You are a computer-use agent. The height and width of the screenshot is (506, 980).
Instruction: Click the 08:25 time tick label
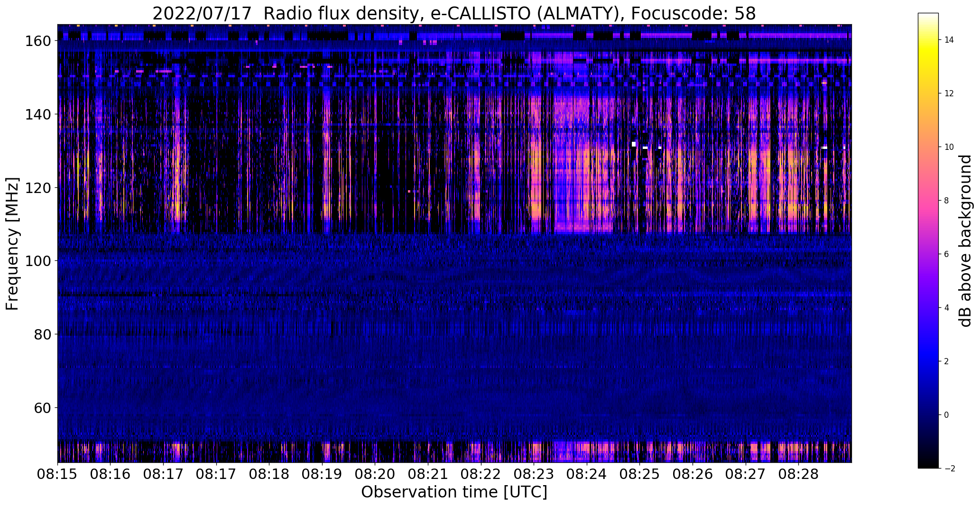[x=639, y=475]
